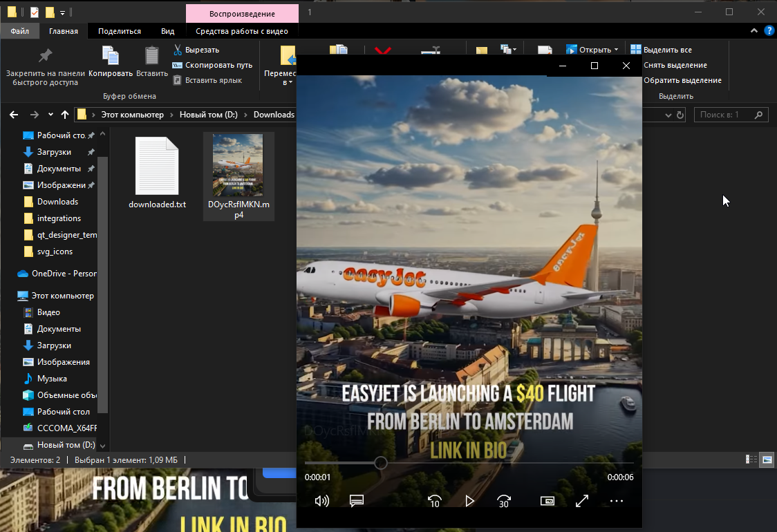Pin to Quick Access panel icon
The width and height of the screenshot is (777, 532).
coord(45,57)
